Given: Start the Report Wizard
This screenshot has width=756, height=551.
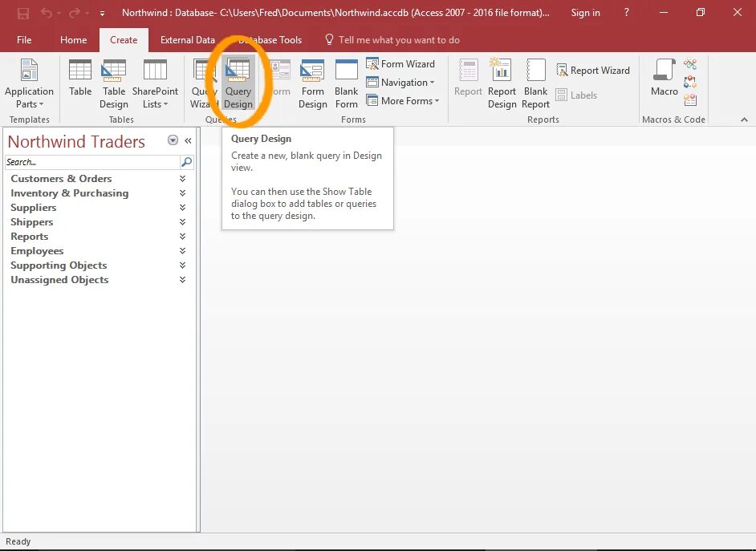Looking at the screenshot, I should pyautogui.click(x=592, y=71).
